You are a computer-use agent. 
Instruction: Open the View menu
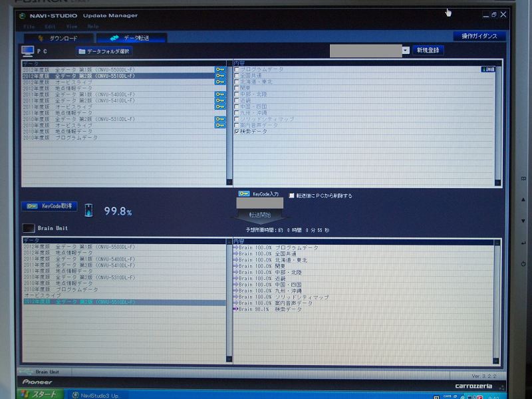[72, 27]
